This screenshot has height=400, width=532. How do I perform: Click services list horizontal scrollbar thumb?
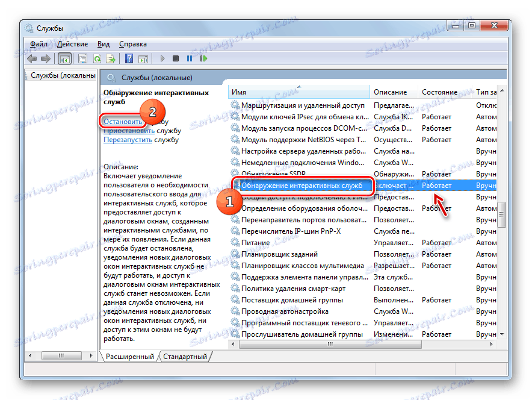point(330,345)
